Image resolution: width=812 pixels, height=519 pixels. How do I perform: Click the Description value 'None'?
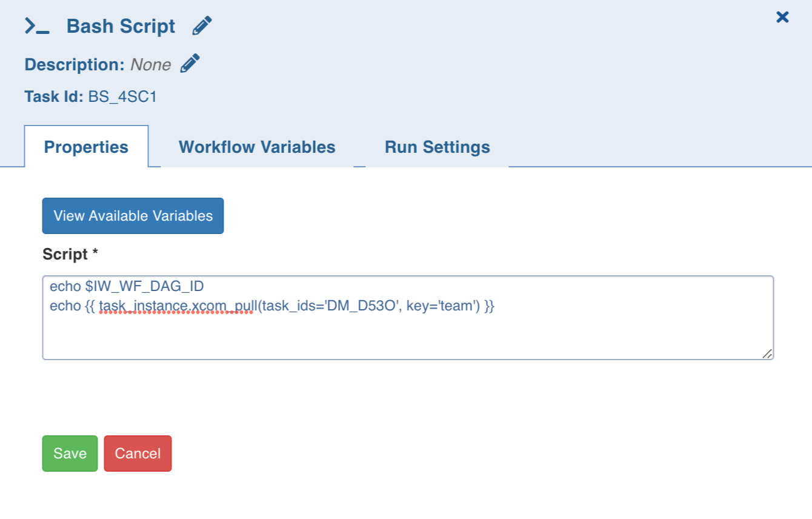click(151, 65)
